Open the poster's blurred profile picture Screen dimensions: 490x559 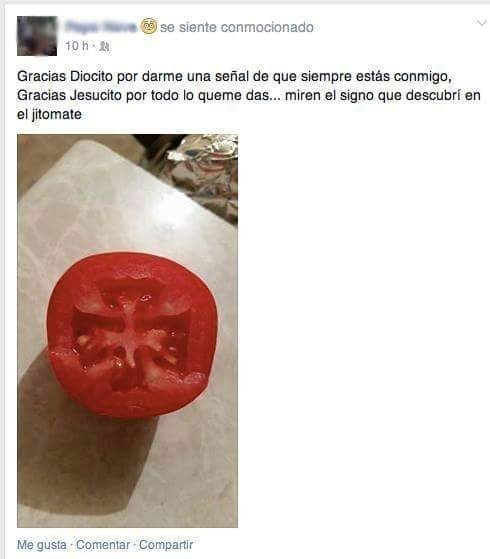[x=37, y=36]
